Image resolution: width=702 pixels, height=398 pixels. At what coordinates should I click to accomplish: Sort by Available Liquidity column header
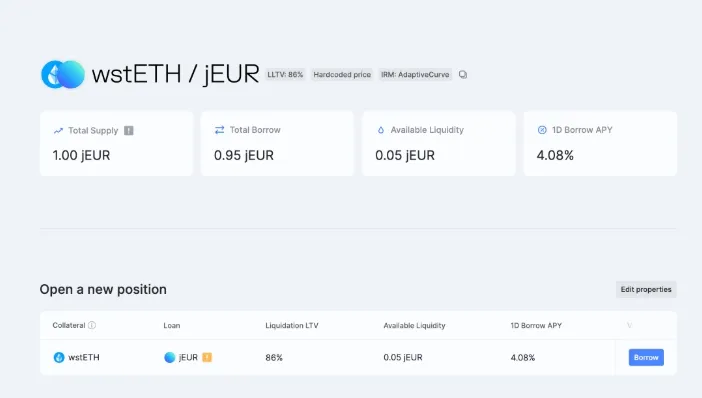(414, 325)
